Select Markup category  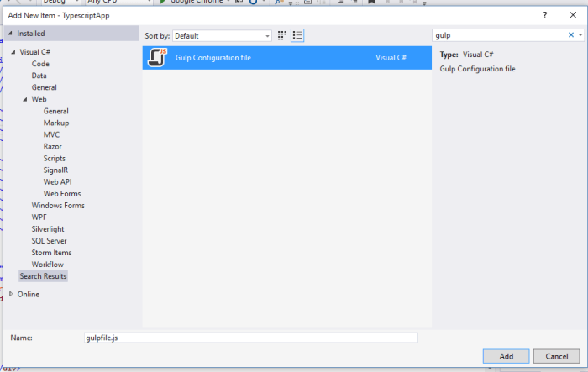[x=56, y=123]
